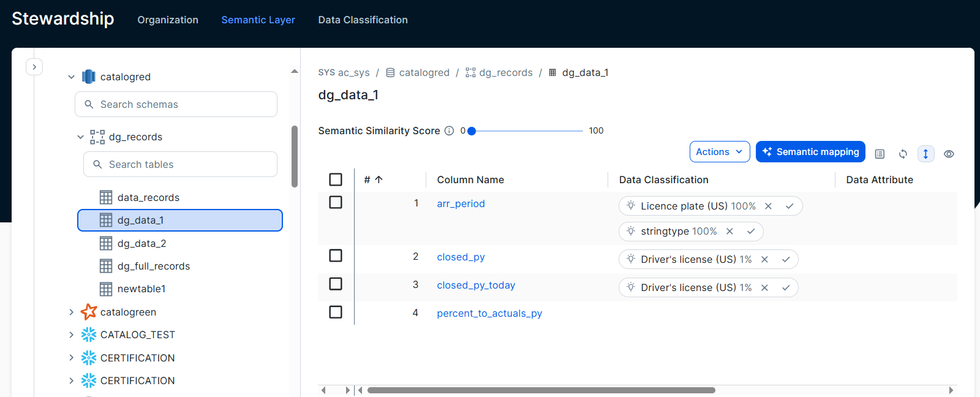Screen dimensions: 980x397
Task: Reject Licence plate (US) classification with X
Action: 768,206
